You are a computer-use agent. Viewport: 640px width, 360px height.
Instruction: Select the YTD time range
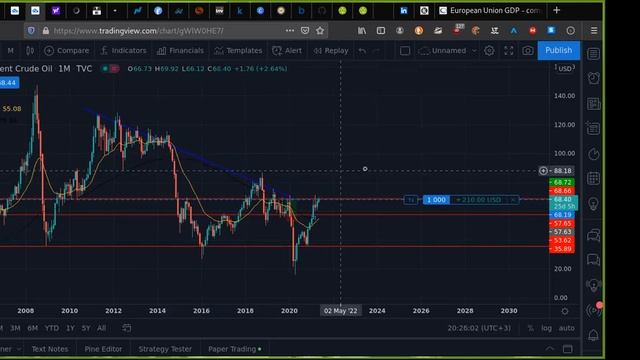click(x=51, y=328)
